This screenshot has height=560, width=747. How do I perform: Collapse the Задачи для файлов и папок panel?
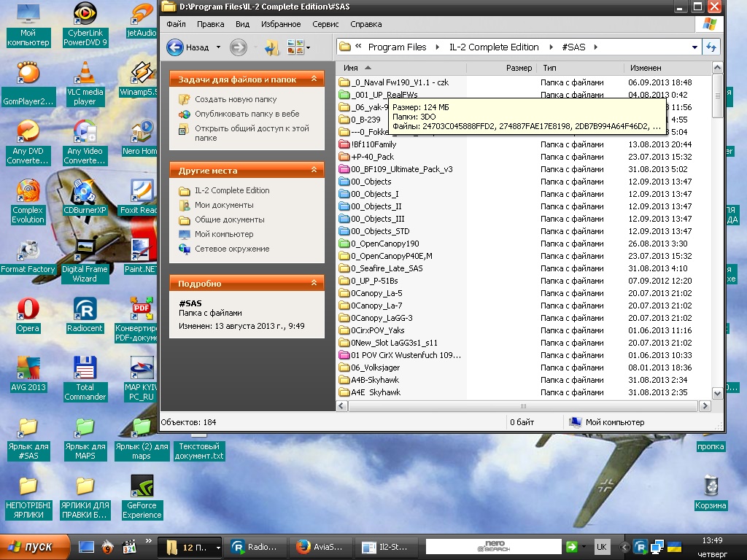[x=314, y=79]
